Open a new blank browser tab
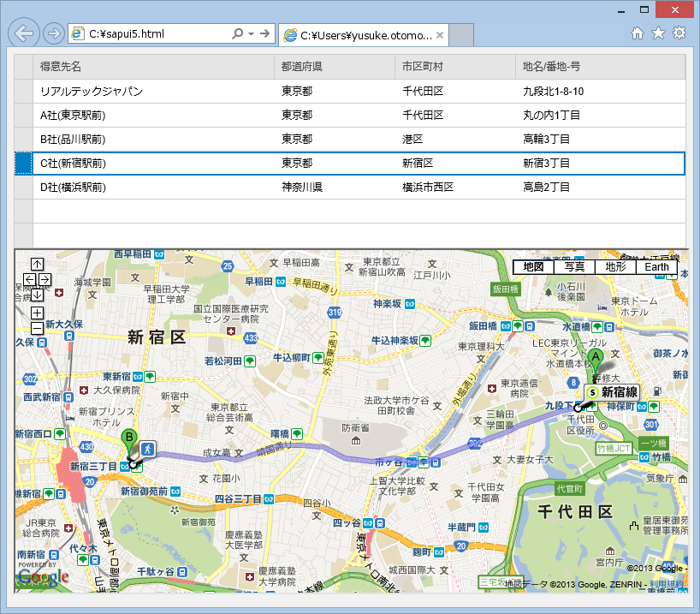This screenshot has width=700, height=614. click(x=461, y=35)
